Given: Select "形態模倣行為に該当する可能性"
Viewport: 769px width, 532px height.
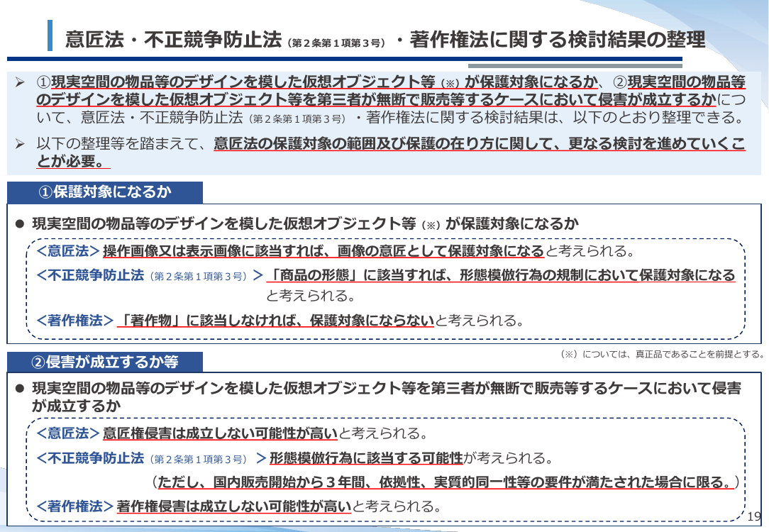Looking at the screenshot, I should [366, 458].
